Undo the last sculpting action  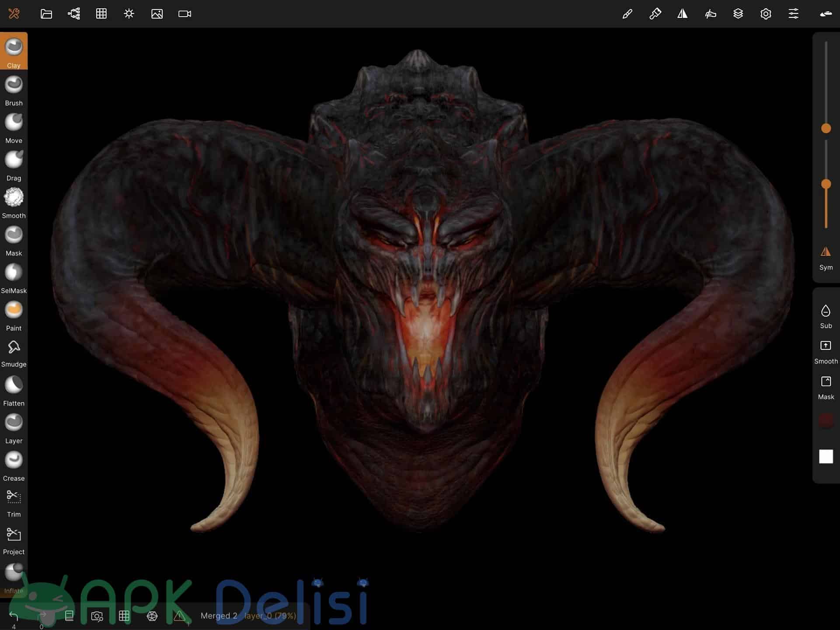[14, 617]
